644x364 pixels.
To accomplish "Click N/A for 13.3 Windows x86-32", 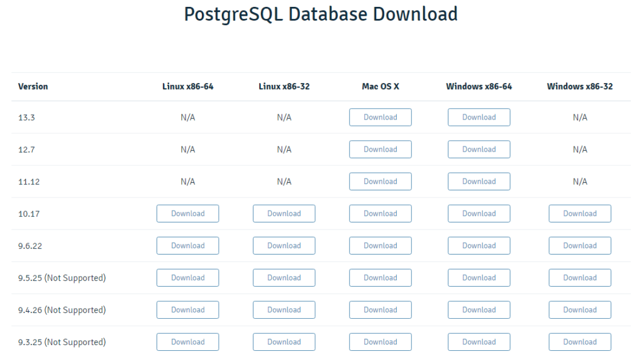I will 580,118.
